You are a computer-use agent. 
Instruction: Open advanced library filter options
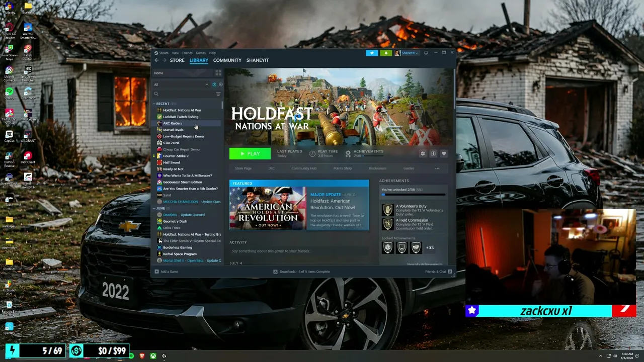pos(218,94)
